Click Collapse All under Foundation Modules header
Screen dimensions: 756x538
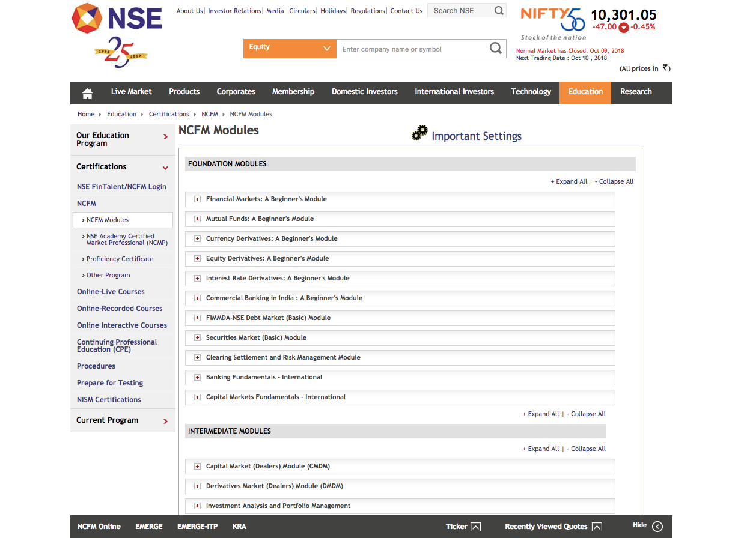(x=614, y=181)
